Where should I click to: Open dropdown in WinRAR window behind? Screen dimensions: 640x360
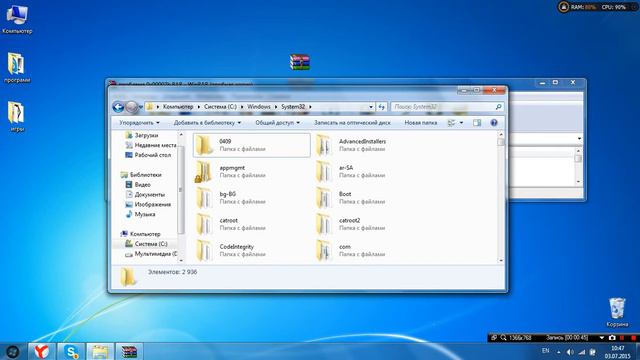(580, 139)
